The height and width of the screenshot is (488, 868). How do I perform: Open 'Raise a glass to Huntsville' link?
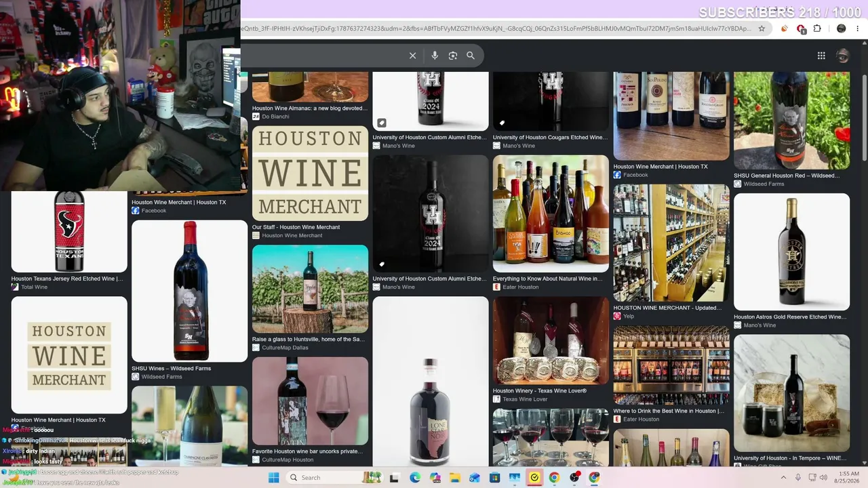pyautogui.click(x=309, y=340)
